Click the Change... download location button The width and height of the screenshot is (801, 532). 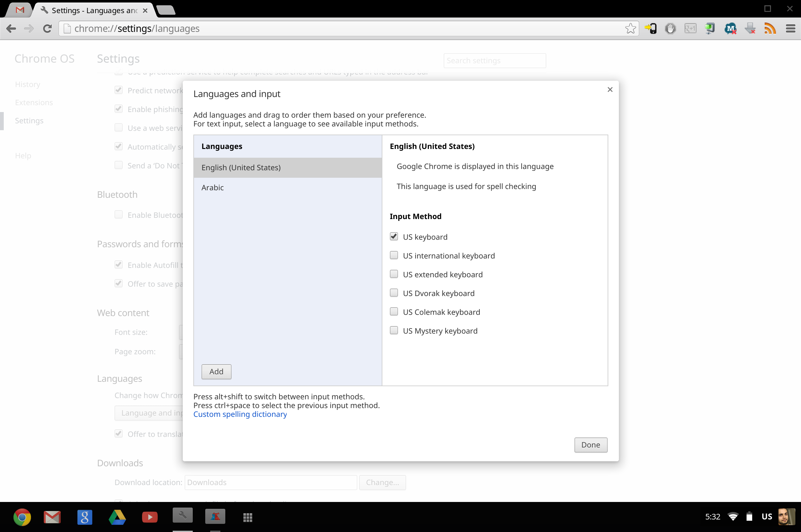[382, 483]
